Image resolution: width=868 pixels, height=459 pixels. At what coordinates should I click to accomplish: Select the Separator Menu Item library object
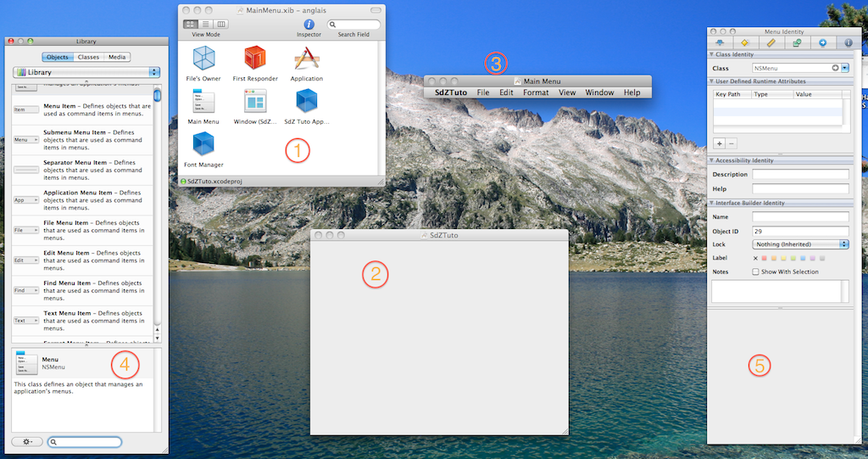pyautogui.click(x=82, y=171)
